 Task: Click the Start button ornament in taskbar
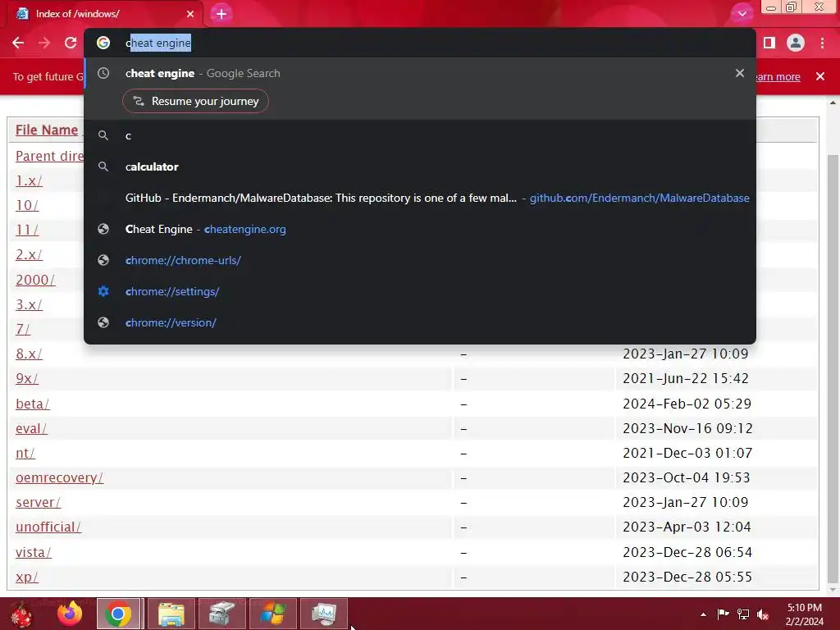click(22, 614)
